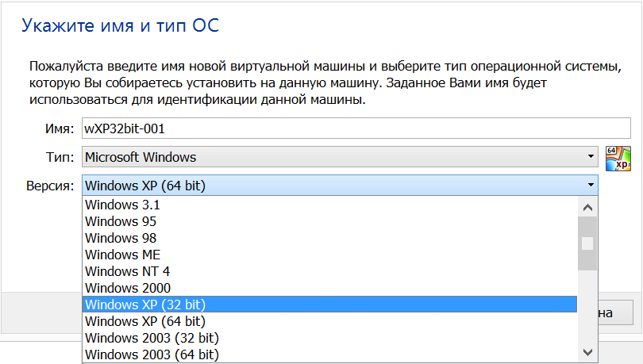Choose Windows 98 in version list

(329, 238)
